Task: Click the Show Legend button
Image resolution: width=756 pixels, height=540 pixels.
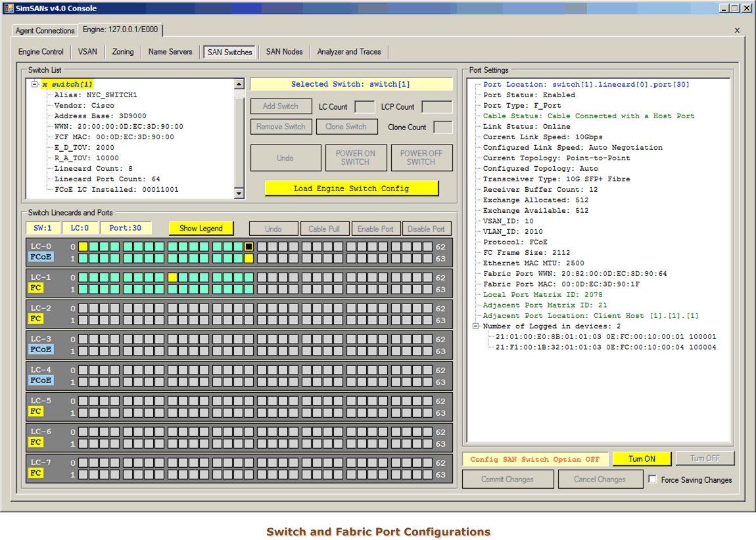Action: point(201,228)
